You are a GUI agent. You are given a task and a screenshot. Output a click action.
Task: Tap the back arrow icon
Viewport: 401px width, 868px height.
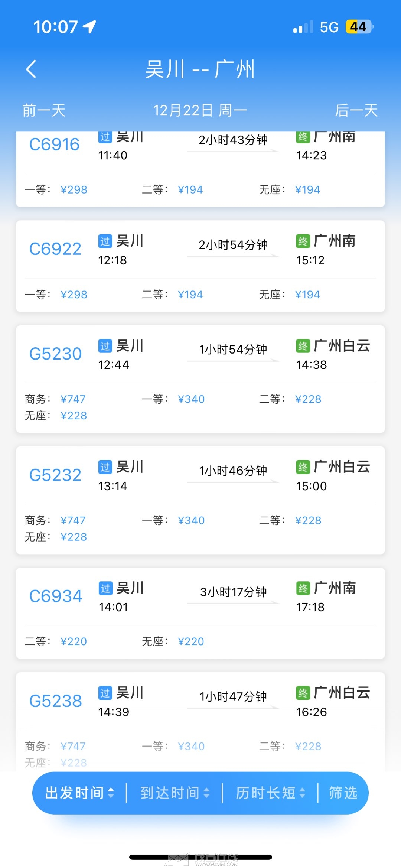pos(32,69)
